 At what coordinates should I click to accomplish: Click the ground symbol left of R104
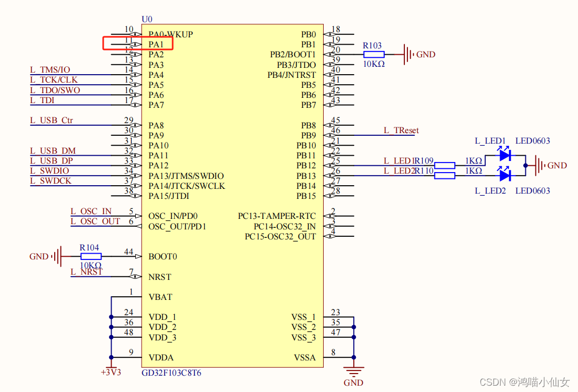click(x=56, y=256)
